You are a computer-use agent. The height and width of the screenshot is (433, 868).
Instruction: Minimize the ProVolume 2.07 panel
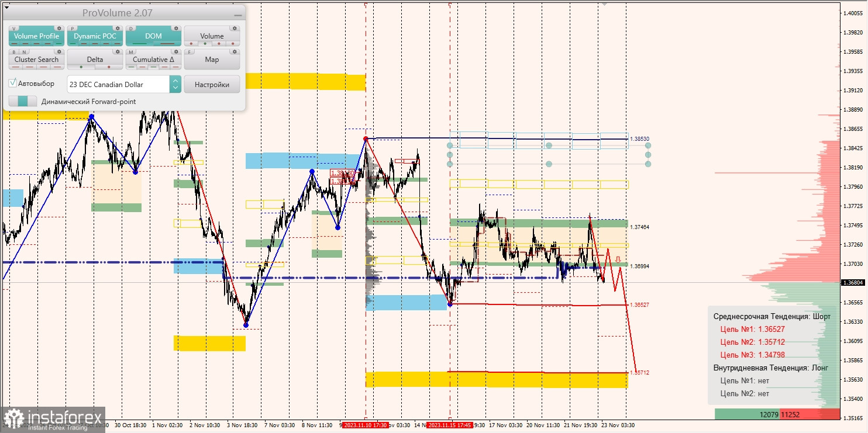coord(237,14)
